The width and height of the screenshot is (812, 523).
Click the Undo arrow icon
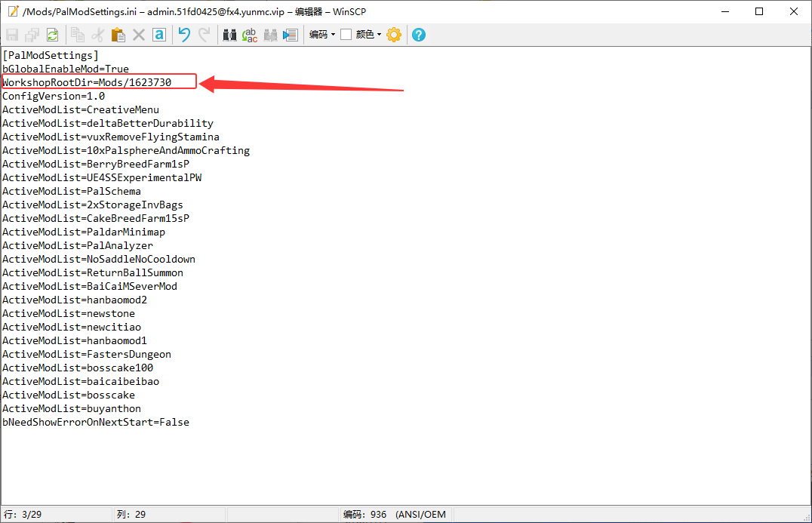[184, 35]
